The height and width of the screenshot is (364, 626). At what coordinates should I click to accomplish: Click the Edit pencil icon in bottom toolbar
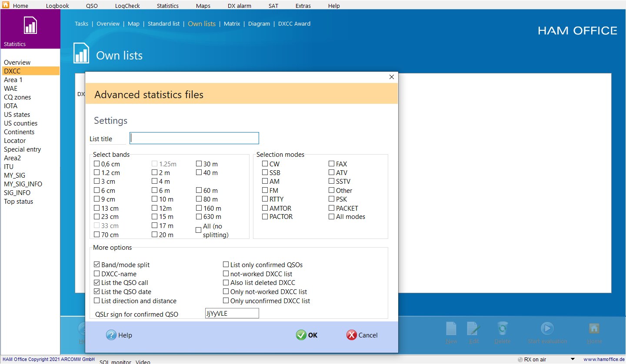[473, 328]
